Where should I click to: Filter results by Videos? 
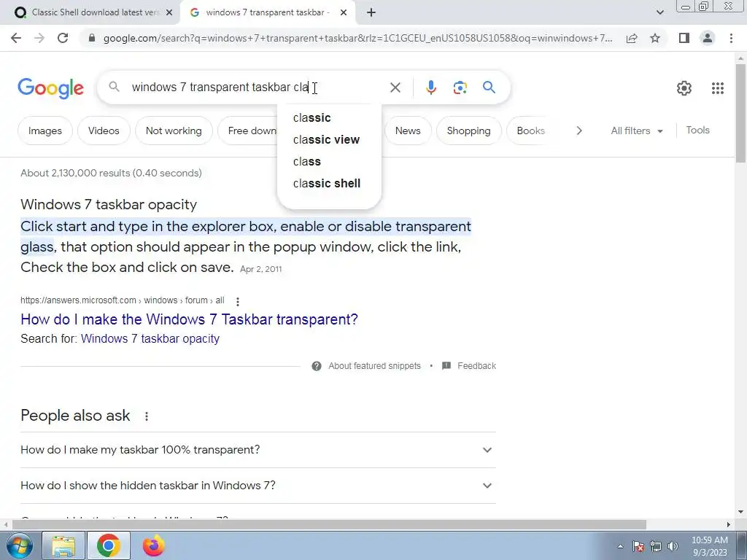point(104,131)
